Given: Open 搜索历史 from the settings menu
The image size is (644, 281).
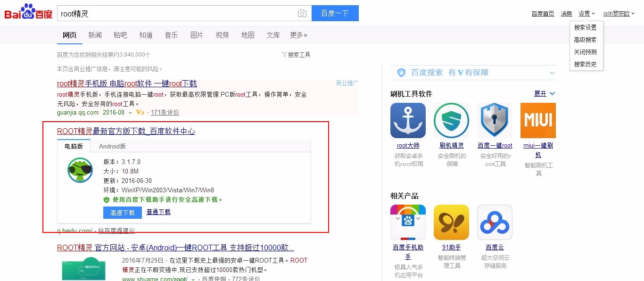Looking at the screenshot, I should click(x=586, y=64).
